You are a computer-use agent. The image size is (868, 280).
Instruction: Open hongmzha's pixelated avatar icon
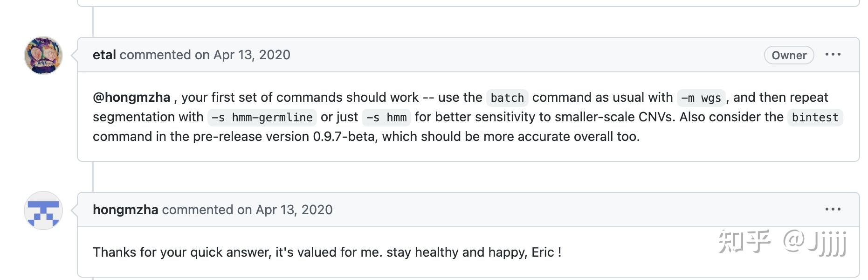click(x=43, y=210)
